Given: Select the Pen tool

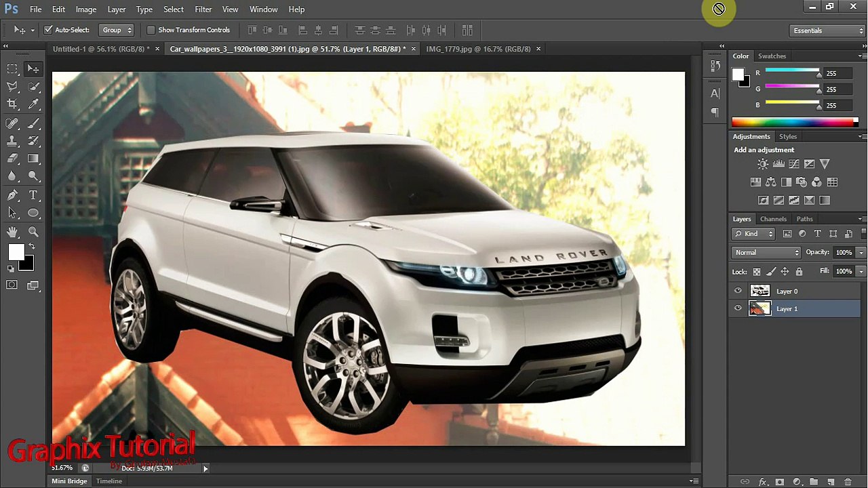Looking at the screenshot, I should click(12, 195).
